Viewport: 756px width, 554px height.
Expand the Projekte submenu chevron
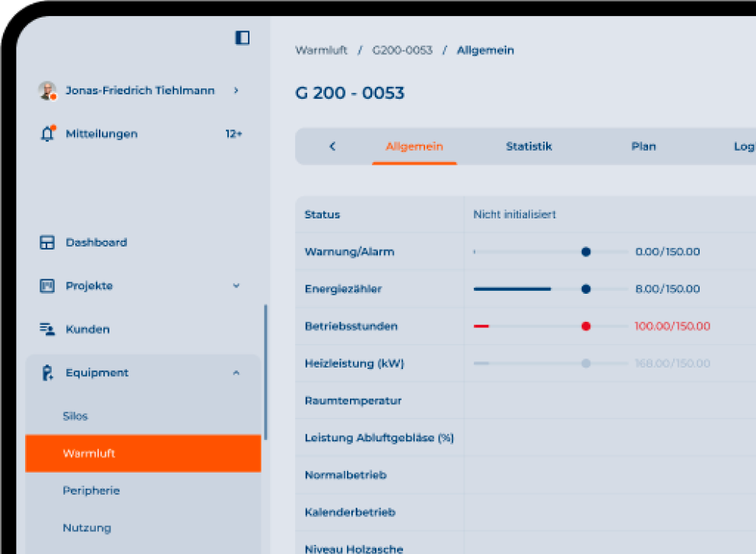point(236,286)
